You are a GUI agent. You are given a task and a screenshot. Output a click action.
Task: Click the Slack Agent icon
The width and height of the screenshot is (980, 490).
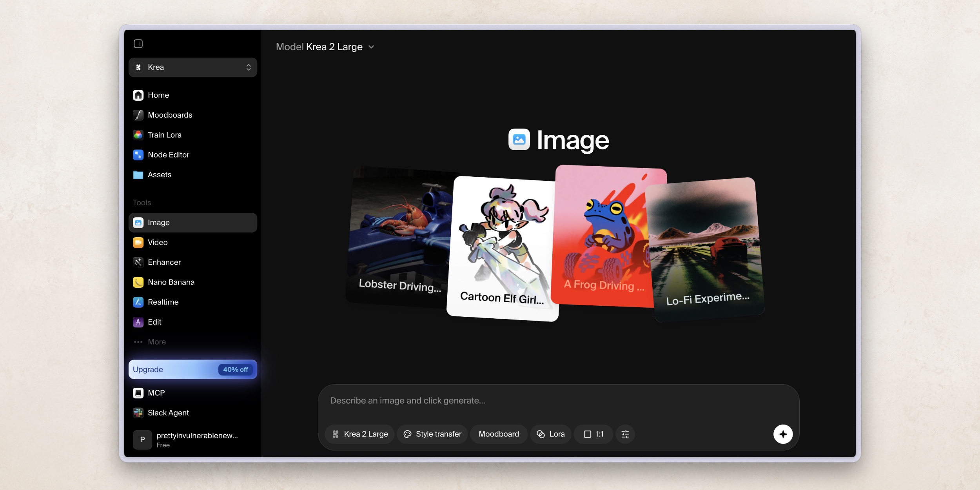[x=138, y=413]
